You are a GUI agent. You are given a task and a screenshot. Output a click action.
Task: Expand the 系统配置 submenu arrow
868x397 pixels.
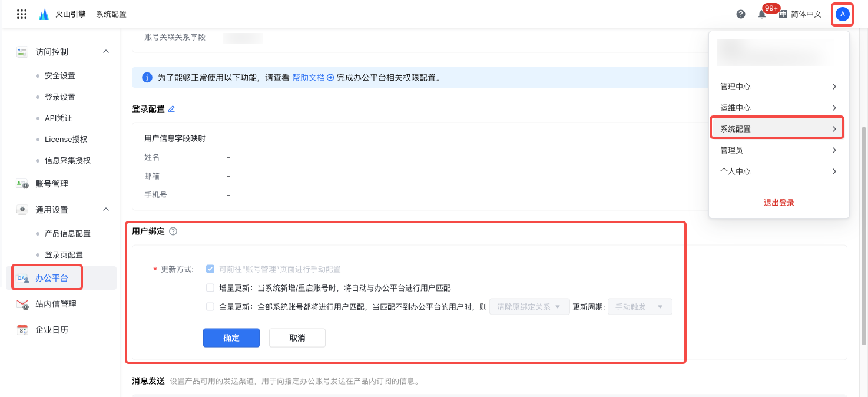tap(834, 129)
